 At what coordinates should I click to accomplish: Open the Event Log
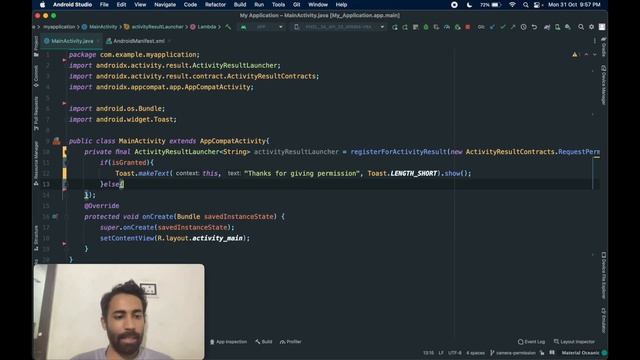coord(531,342)
